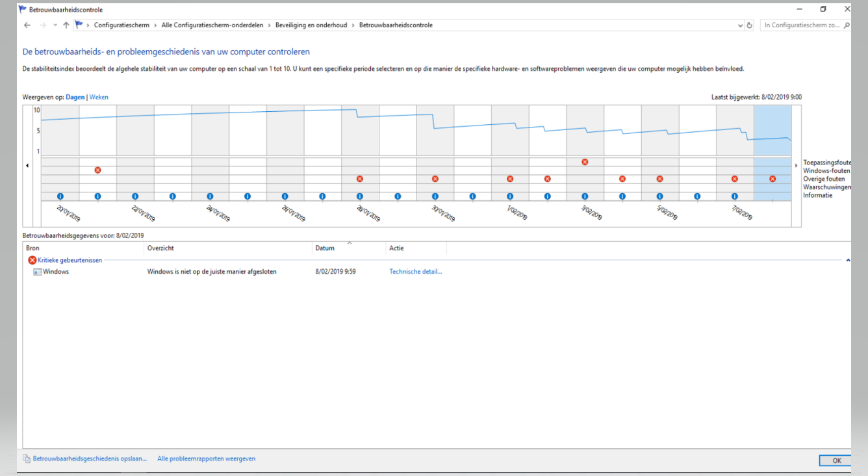Click Betrouwbaarheidsgeschiedenis opslaan link

click(x=90, y=458)
